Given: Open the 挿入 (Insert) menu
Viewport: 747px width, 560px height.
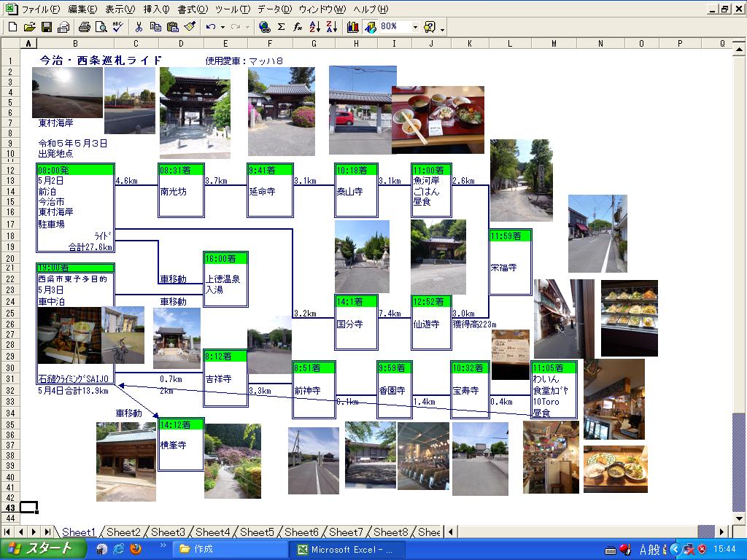Looking at the screenshot, I should tap(156, 9).
